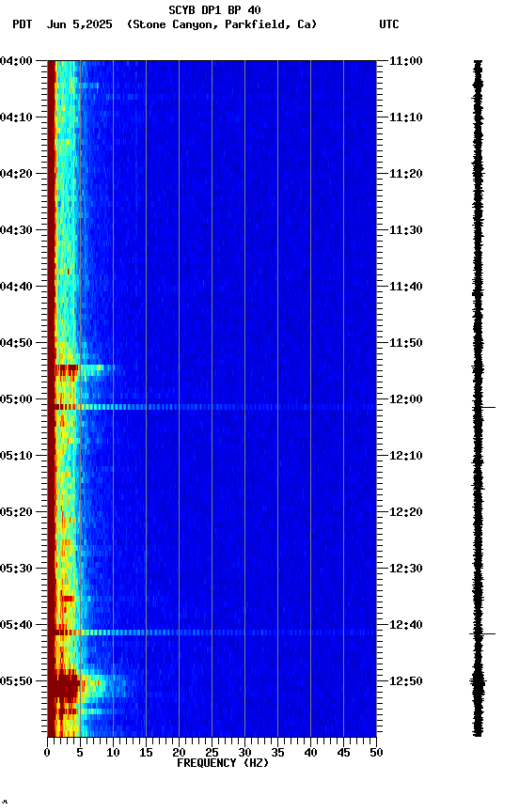Click the 11:20 UTC time label

click(406, 174)
